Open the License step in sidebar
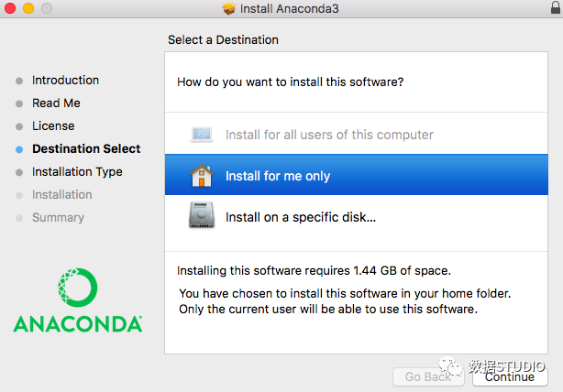This screenshot has width=563, height=392. click(53, 126)
